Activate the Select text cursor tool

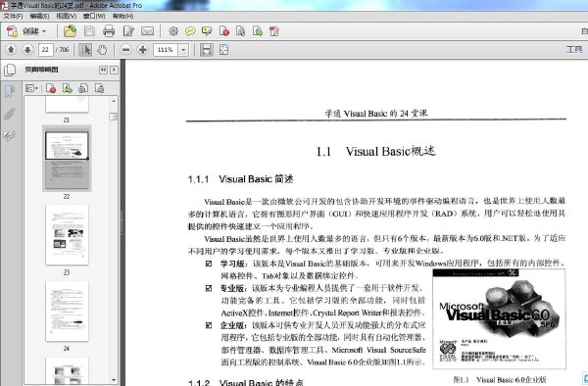[x=85, y=49]
